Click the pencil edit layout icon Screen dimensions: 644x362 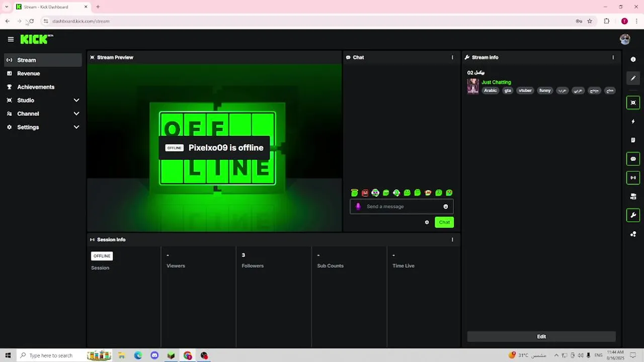point(633,78)
